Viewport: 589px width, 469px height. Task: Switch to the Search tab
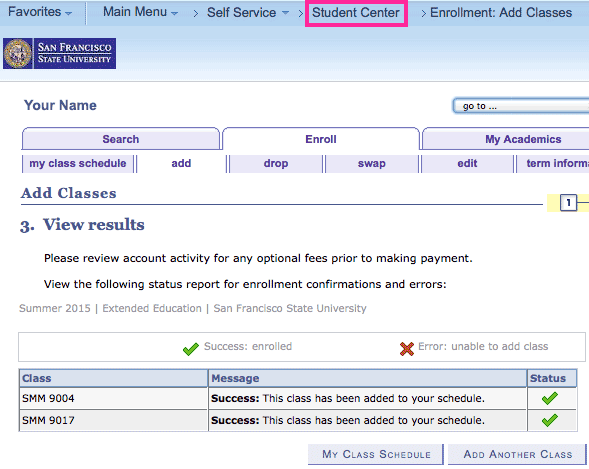tap(121, 139)
